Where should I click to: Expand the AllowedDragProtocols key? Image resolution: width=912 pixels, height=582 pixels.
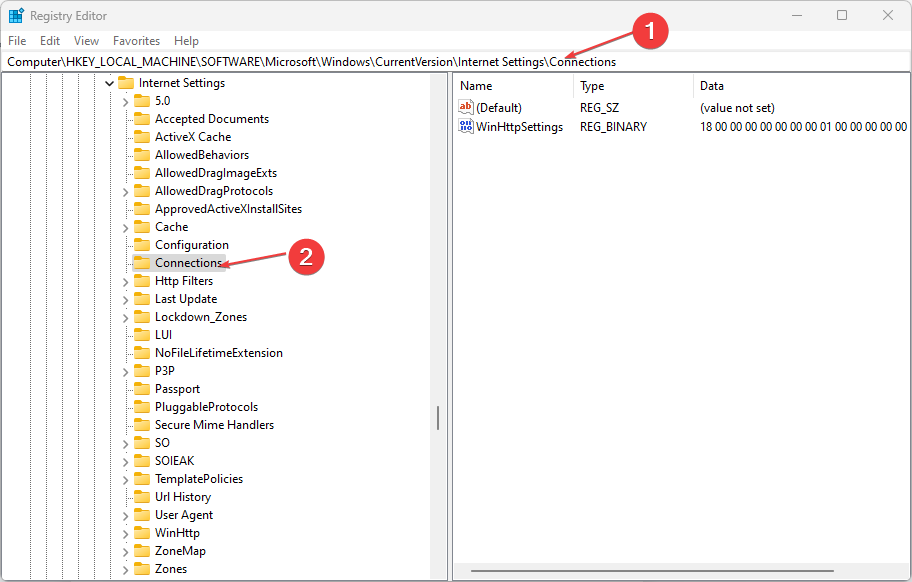(126, 192)
